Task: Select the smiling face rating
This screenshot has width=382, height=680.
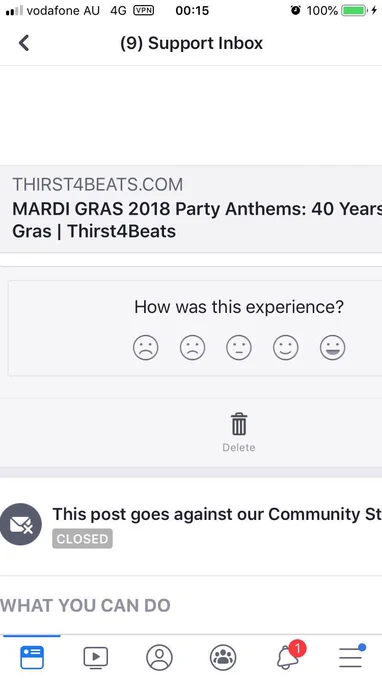Action: coord(286,348)
